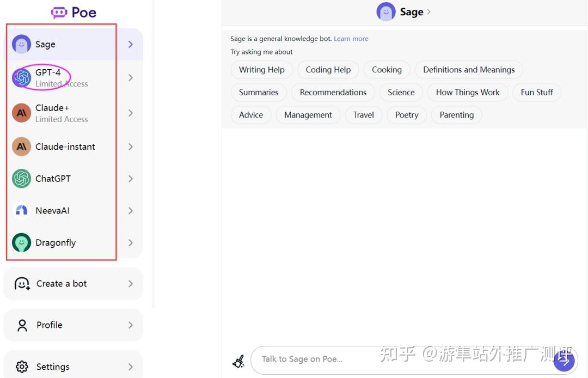This screenshot has height=378, width=588.
Task: Select the Claude-instant bot icon
Action: click(x=20, y=146)
